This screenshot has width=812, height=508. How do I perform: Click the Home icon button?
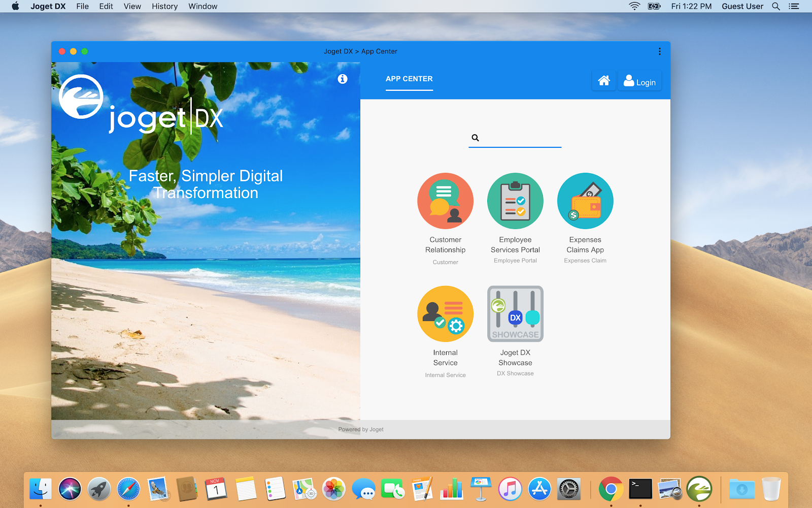[604, 81]
